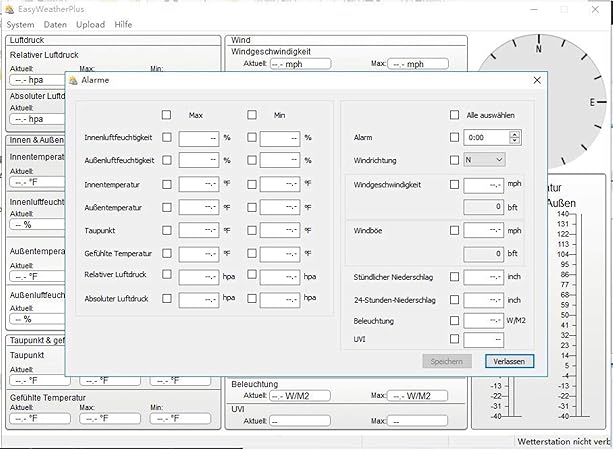
Task: Click the Verlassen button
Action: pos(510,361)
